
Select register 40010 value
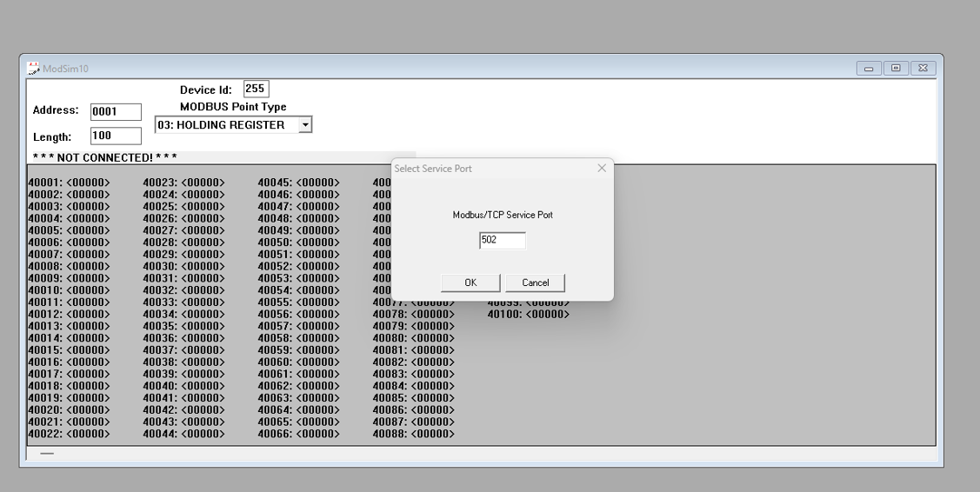(x=88, y=290)
